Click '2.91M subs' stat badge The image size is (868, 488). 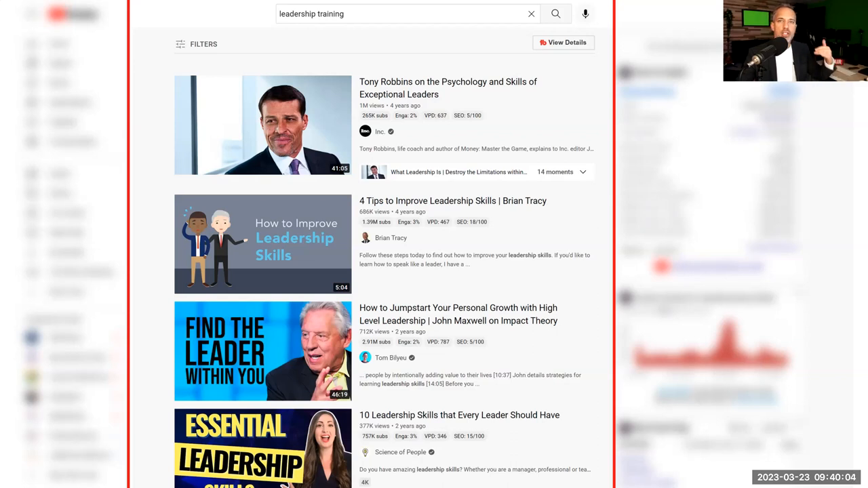[x=376, y=342]
